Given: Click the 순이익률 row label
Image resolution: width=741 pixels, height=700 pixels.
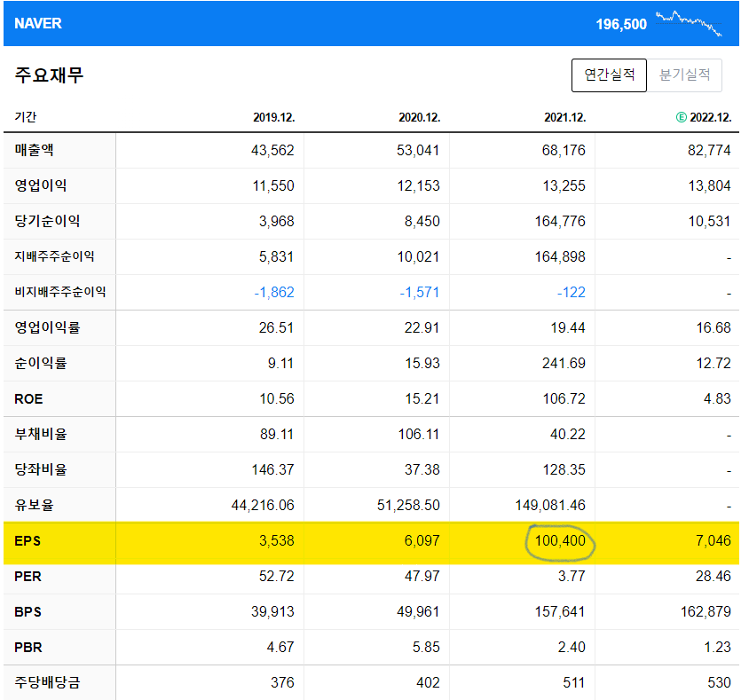Looking at the screenshot, I should 41,363.
